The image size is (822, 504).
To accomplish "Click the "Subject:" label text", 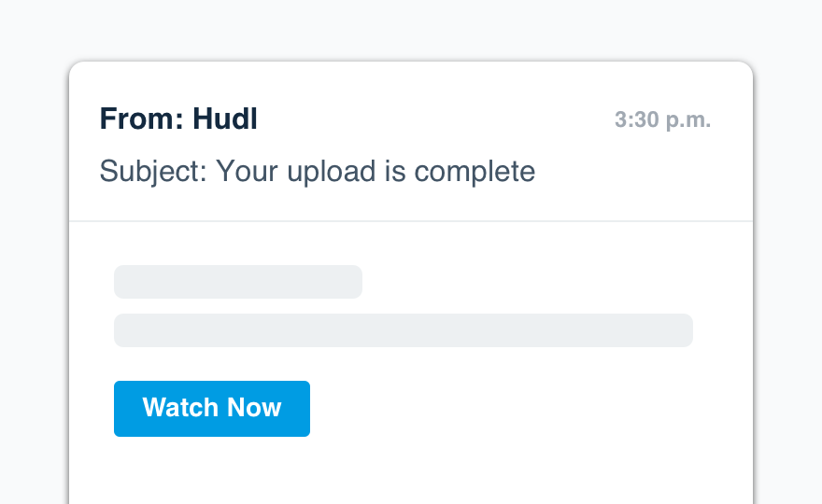I will [153, 172].
